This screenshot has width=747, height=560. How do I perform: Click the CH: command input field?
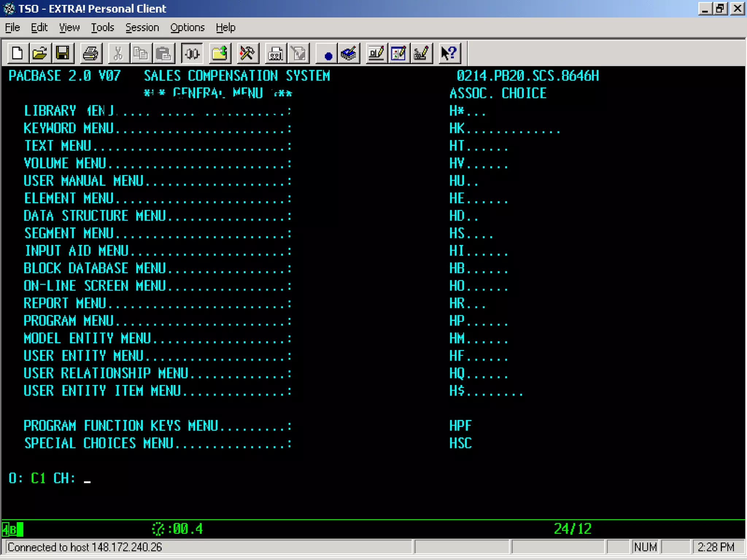click(88, 478)
